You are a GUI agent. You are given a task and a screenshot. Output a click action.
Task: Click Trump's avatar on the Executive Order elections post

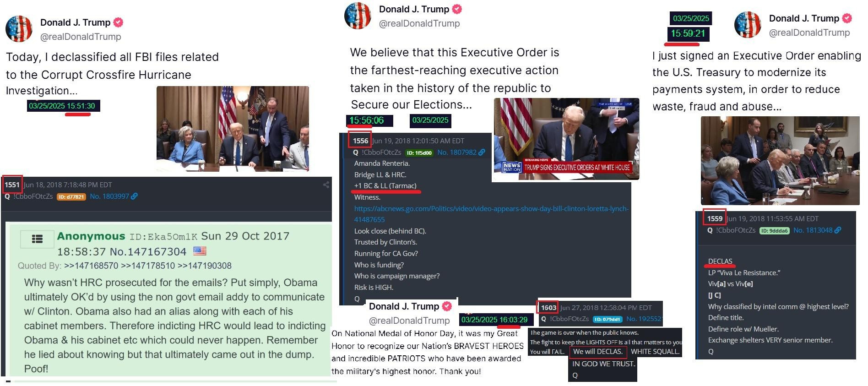click(358, 16)
